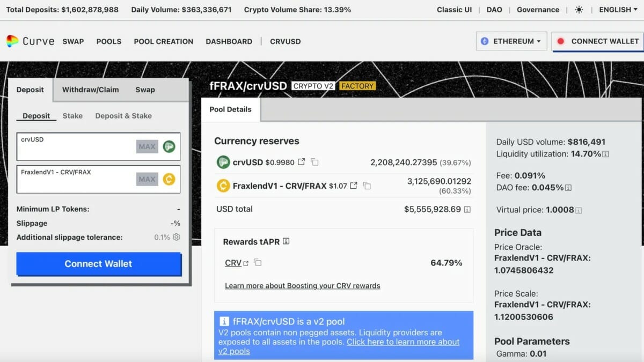Image resolution: width=644 pixels, height=362 pixels.
Task: Go to POOLS in navigation
Action: 109,41
